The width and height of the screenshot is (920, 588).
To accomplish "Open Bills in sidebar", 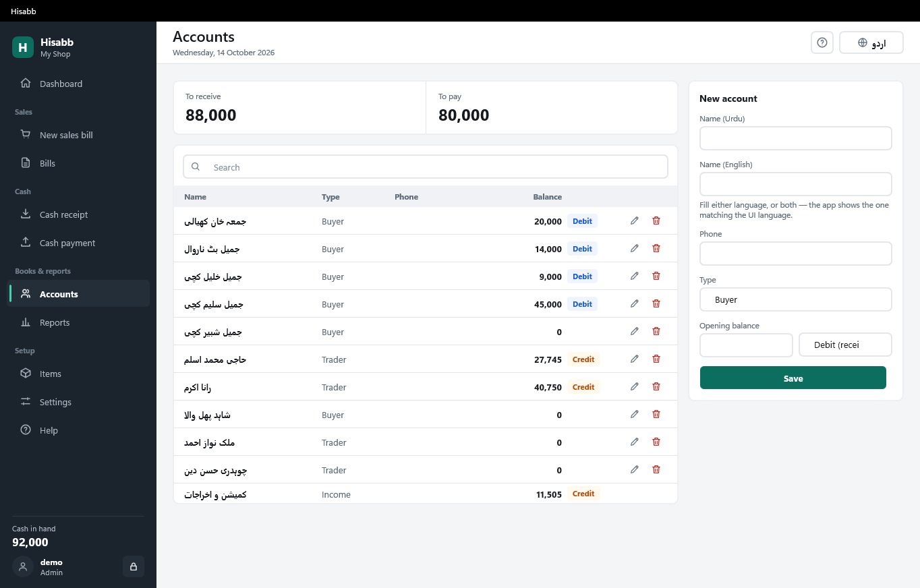I will pos(78,163).
